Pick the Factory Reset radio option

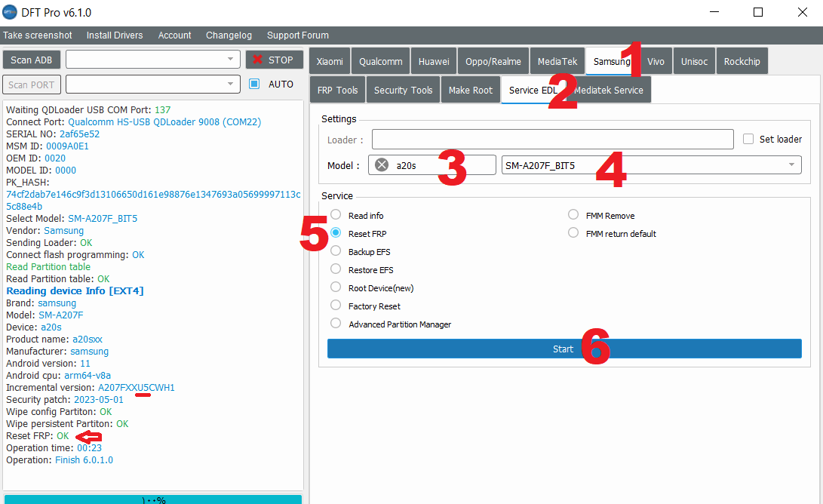click(x=336, y=306)
